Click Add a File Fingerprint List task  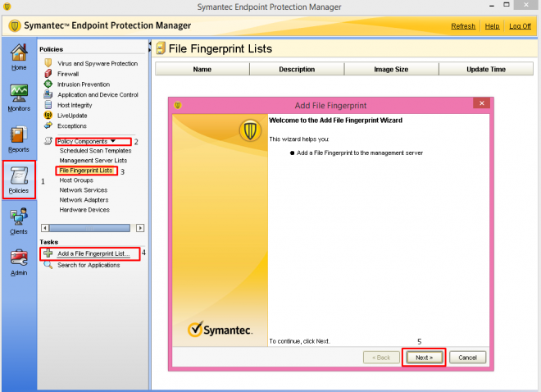click(x=93, y=253)
